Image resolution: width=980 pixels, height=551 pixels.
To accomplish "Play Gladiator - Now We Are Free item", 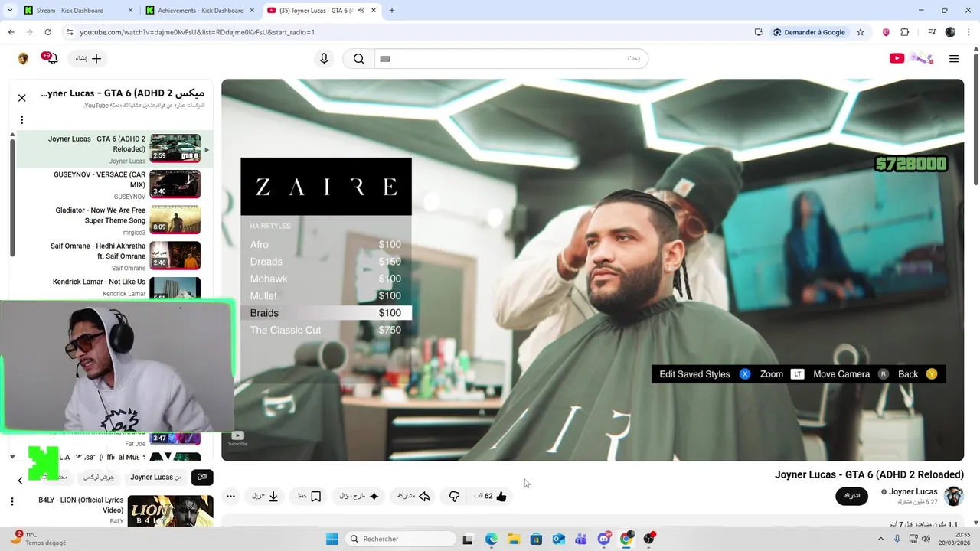I will pos(115,220).
